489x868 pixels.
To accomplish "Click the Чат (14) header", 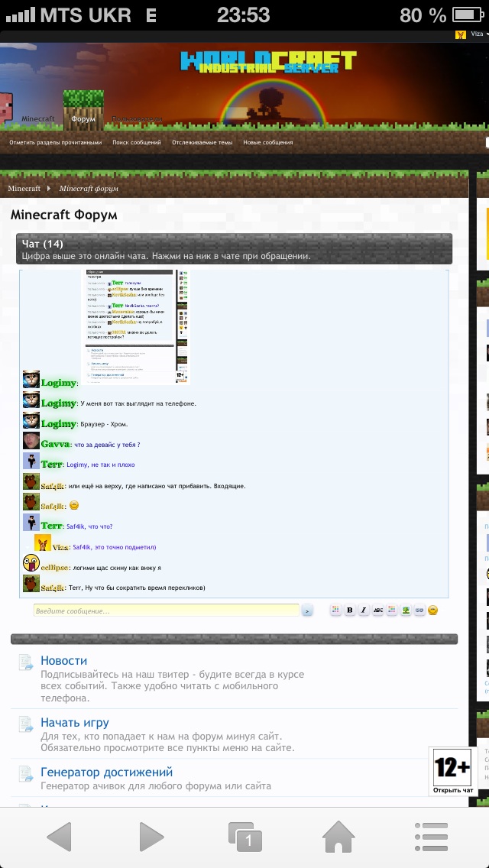I will coord(43,244).
